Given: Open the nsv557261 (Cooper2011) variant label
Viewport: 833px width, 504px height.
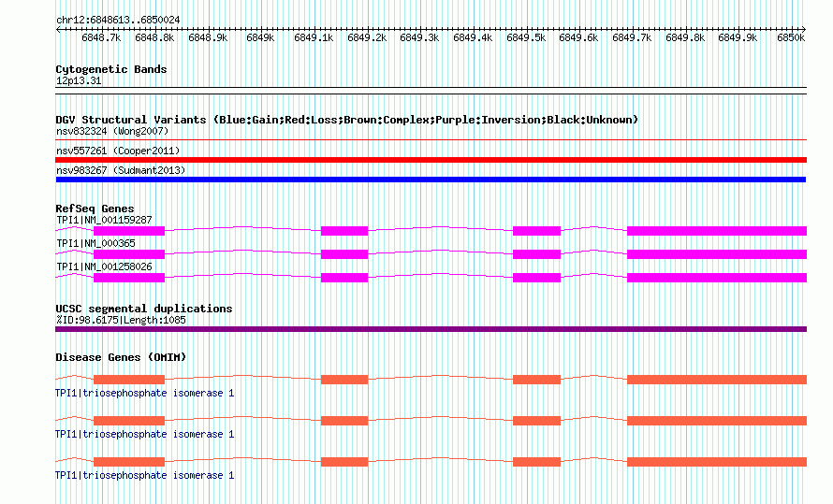Looking at the screenshot, I should [118, 151].
